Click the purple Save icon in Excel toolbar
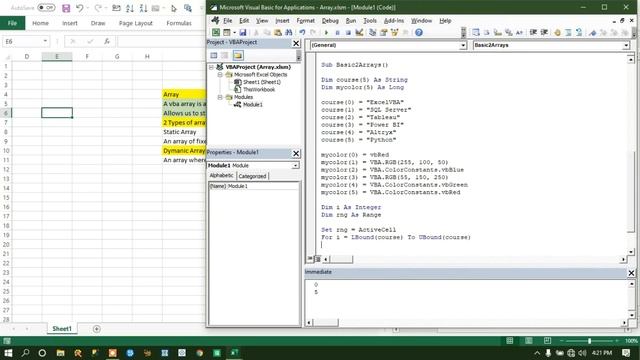This screenshot has height=360, width=640. (x=66, y=8)
